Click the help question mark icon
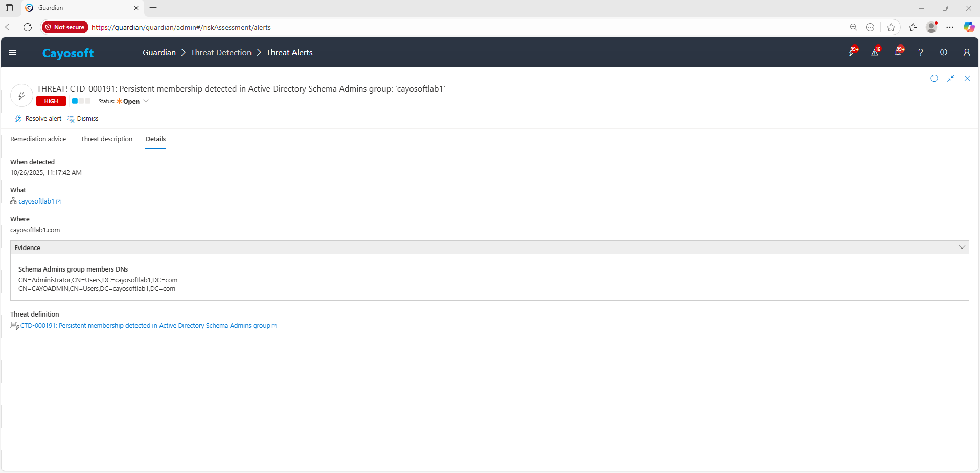The width and height of the screenshot is (980, 473). (920, 52)
